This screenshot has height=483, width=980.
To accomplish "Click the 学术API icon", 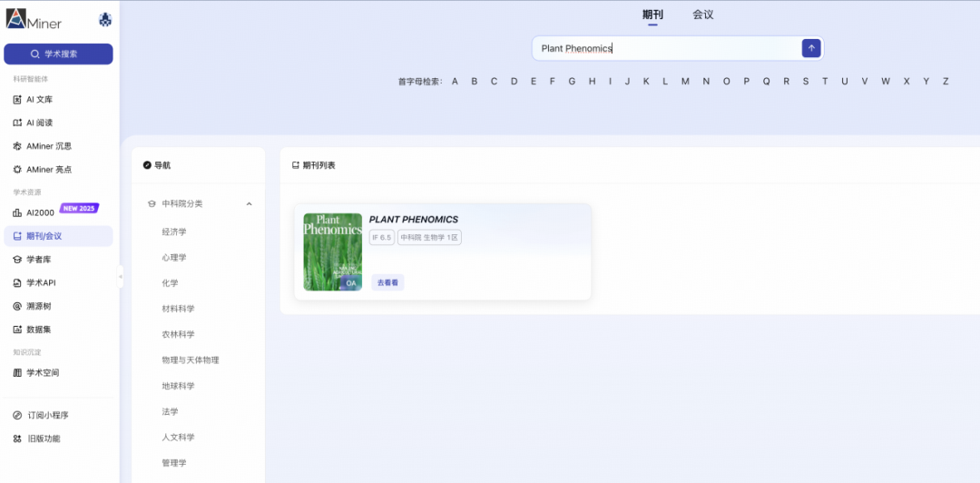I will [x=17, y=282].
